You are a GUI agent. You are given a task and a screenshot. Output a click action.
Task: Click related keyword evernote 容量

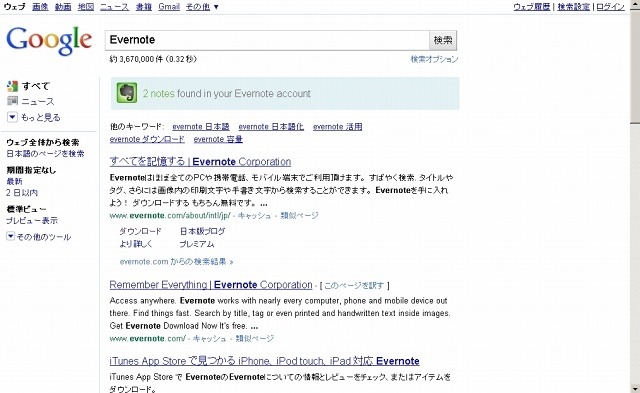pos(218,139)
